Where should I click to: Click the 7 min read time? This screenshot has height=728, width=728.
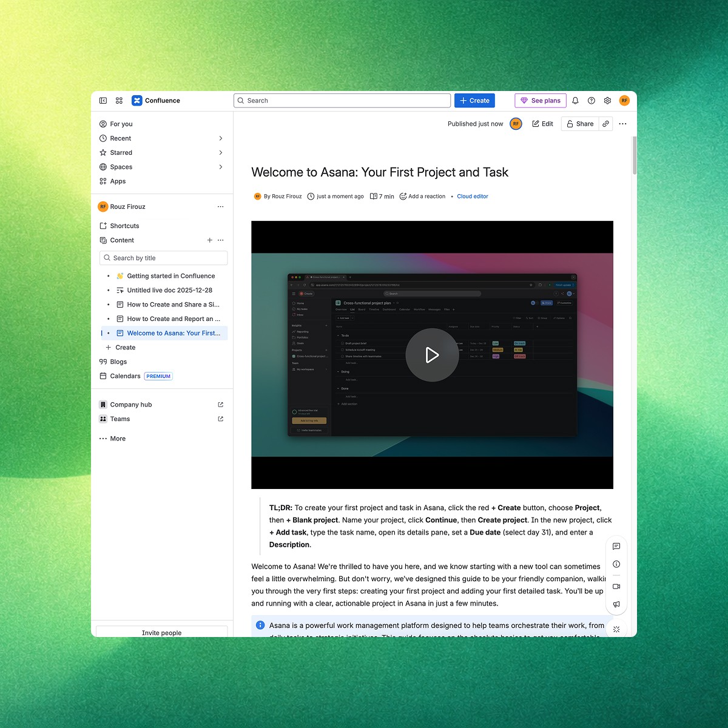tap(382, 197)
